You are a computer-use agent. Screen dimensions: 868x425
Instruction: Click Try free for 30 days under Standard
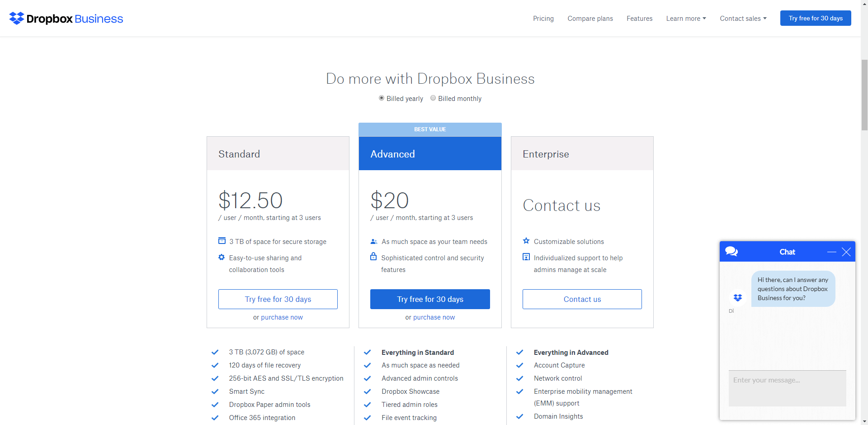(278, 299)
